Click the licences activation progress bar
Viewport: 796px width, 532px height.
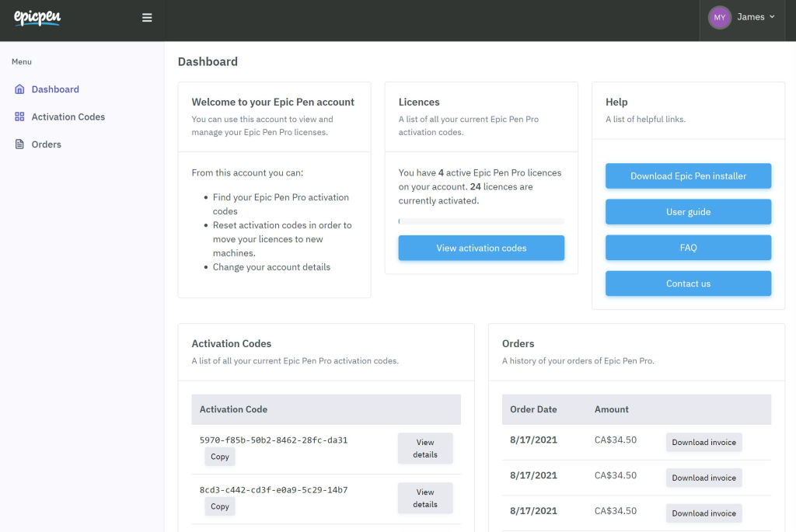[x=481, y=221]
